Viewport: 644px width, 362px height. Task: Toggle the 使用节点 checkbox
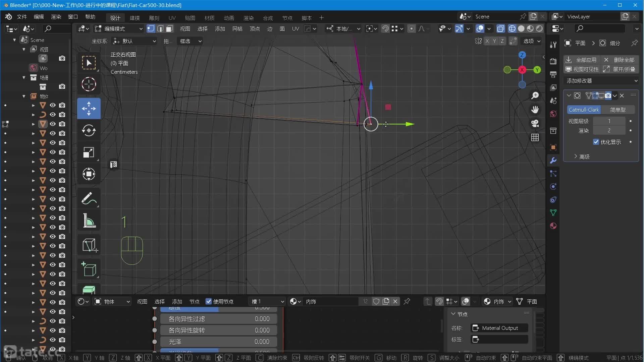(209, 301)
